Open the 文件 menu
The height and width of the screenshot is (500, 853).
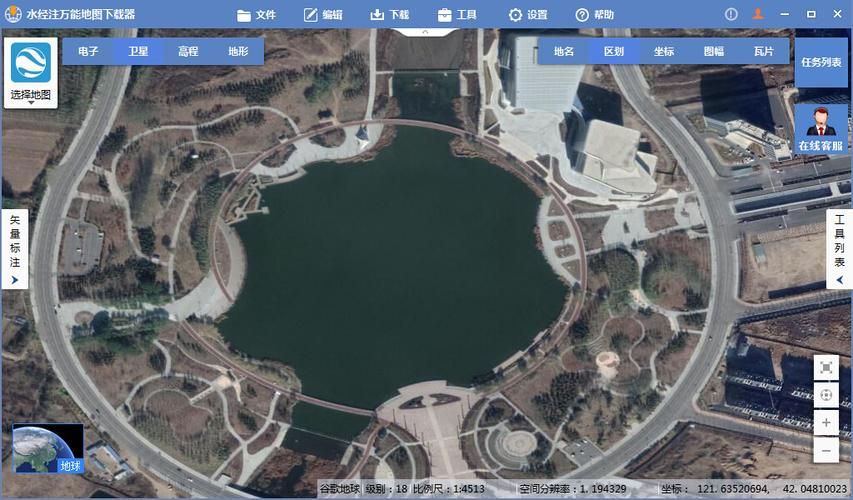pos(256,15)
